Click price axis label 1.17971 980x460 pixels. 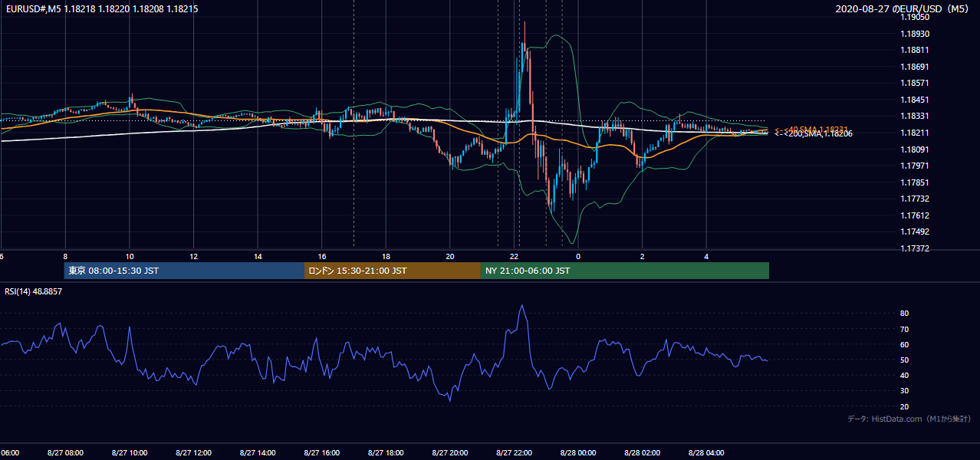(915, 166)
